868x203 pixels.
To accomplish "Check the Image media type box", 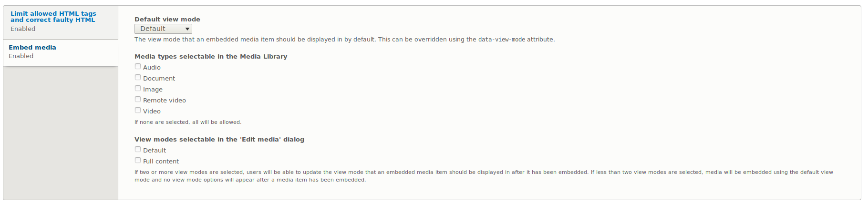I will click(x=138, y=89).
